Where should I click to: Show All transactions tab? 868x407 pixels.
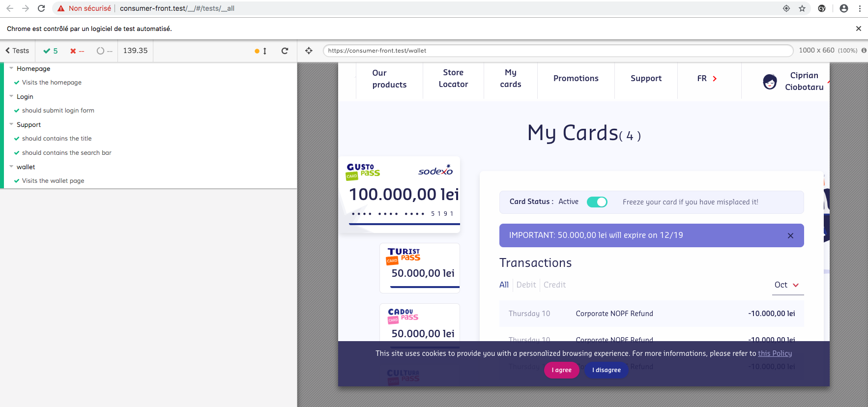(x=504, y=285)
